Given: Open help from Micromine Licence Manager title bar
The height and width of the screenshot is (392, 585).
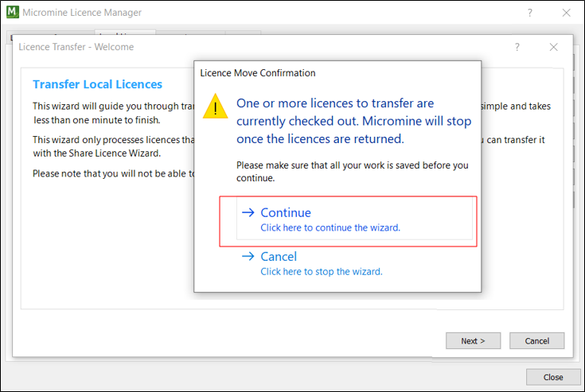Looking at the screenshot, I should 530,13.
